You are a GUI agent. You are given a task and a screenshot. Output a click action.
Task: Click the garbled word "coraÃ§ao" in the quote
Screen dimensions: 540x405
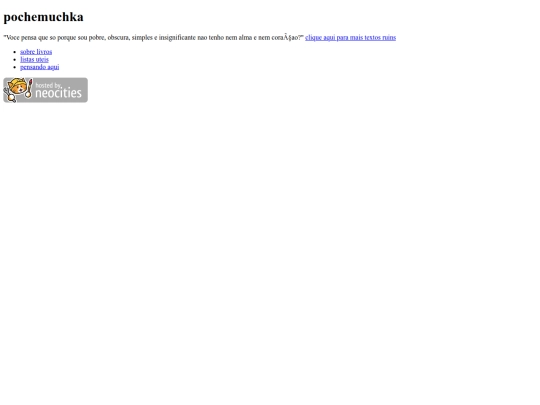click(x=287, y=38)
